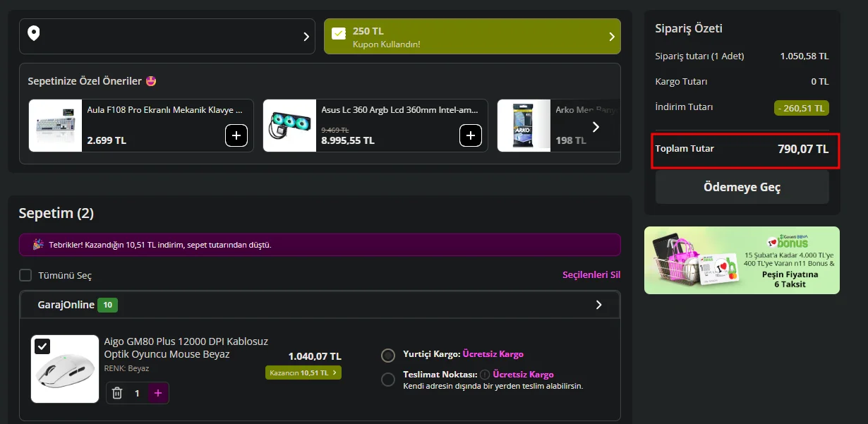Image resolution: width=868 pixels, height=424 pixels.
Task: Click Kargo Tutarı 0 TL value
Action: pyautogui.click(x=820, y=81)
